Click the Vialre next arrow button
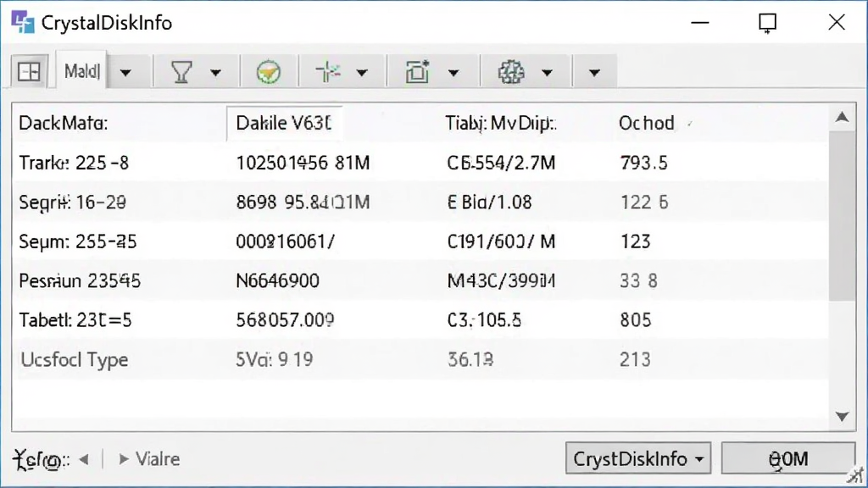868x488 pixels. [x=149, y=459]
